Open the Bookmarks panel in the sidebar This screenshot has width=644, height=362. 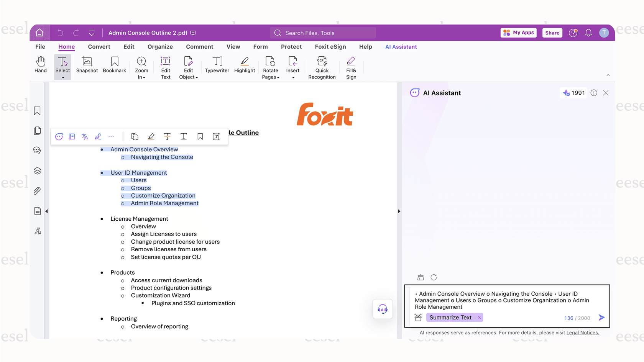(x=37, y=111)
